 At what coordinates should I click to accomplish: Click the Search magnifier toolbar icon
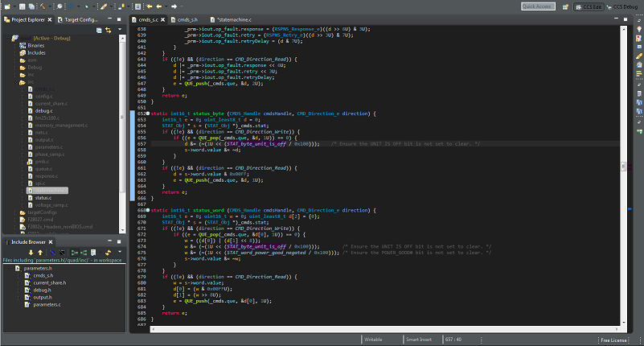59,6
